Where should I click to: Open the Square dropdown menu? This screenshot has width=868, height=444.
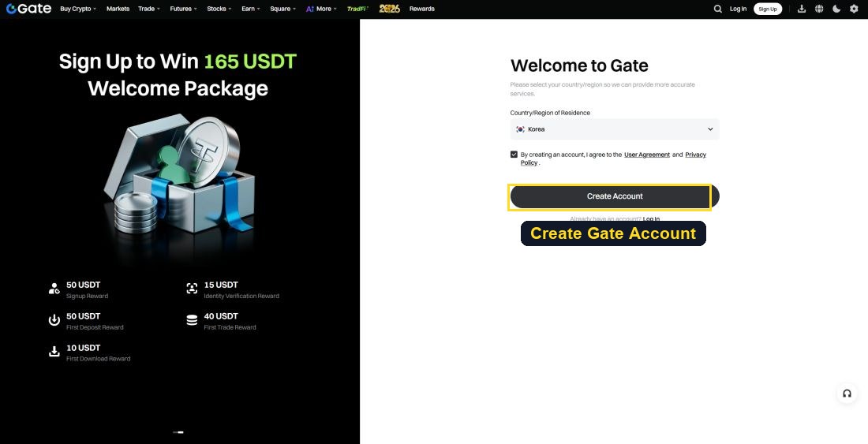(282, 9)
